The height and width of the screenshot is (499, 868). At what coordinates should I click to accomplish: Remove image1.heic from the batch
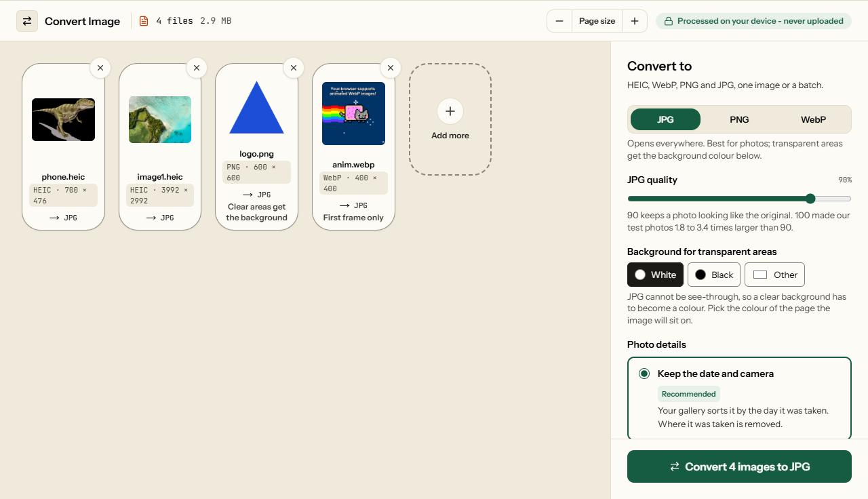click(197, 68)
